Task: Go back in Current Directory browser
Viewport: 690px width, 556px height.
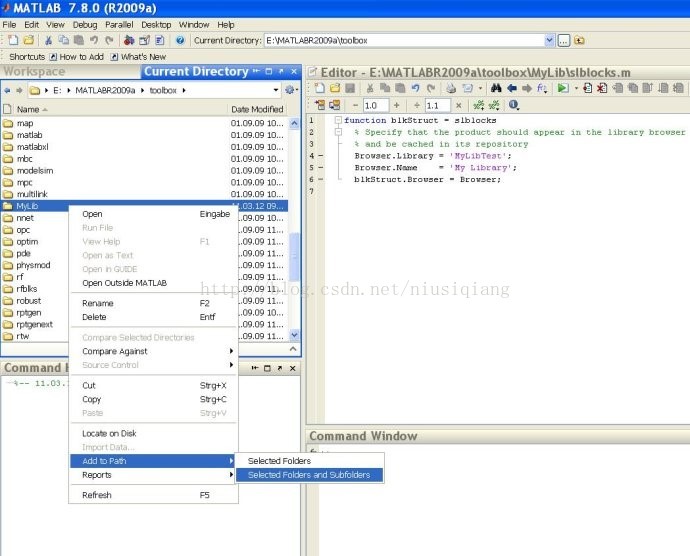Action: click(7, 90)
